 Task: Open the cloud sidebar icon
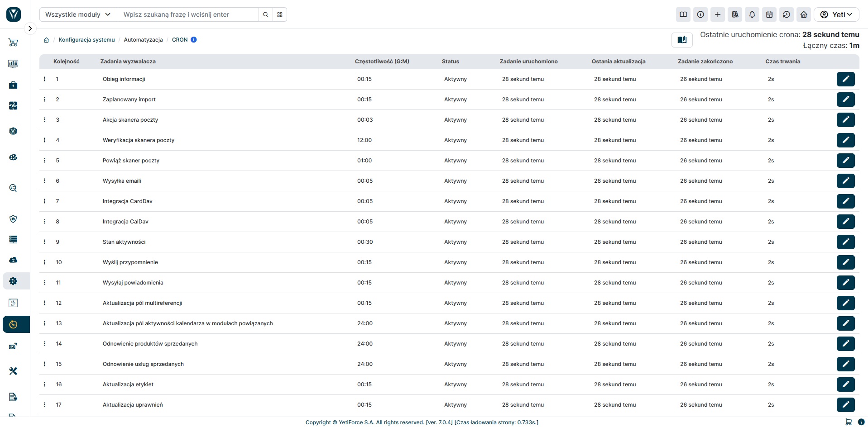[13, 260]
